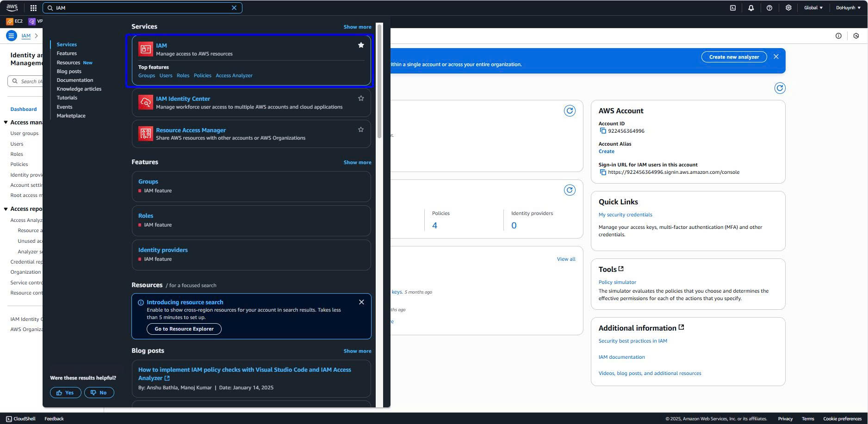Screen dimensions: 868x424
Task: Open the Global region dropdown
Action: pos(813,8)
